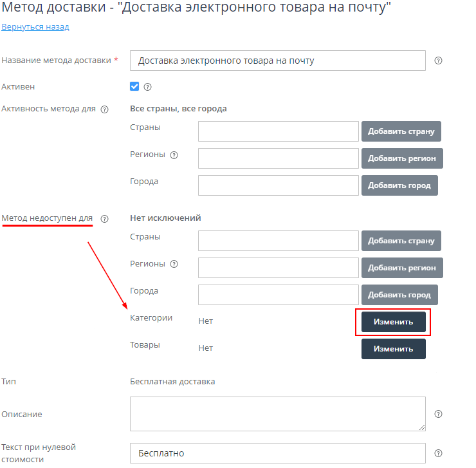
Task: Click the Текст при нулевой стоимости field
Action: (277, 453)
